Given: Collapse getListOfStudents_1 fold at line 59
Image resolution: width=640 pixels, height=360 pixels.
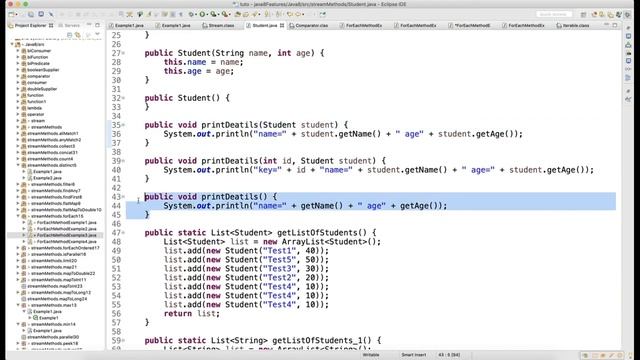Looking at the screenshot, I should (123, 340).
